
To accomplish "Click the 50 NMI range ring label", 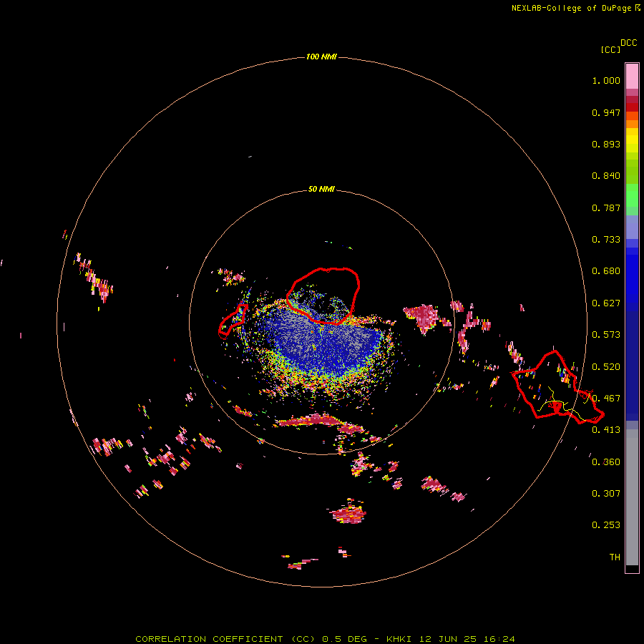I will coord(321,189).
